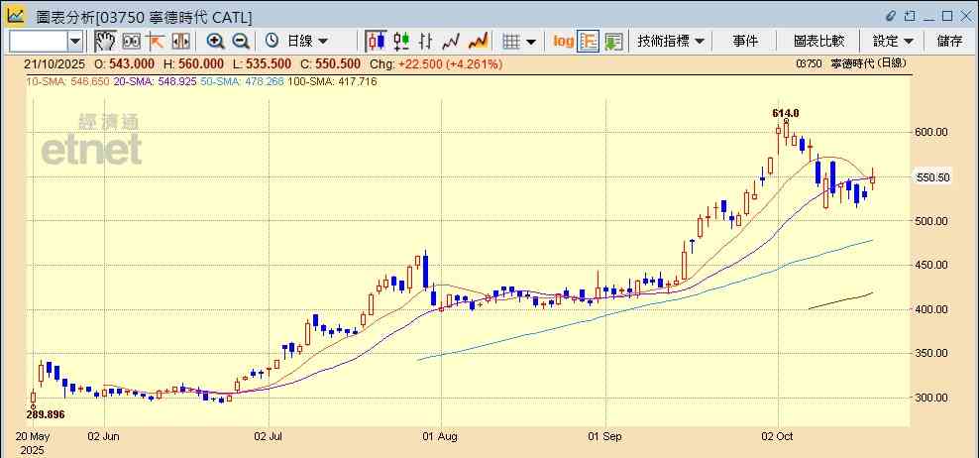The height and width of the screenshot is (458, 980).
Task: Switch to line chart type
Action: (x=453, y=41)
